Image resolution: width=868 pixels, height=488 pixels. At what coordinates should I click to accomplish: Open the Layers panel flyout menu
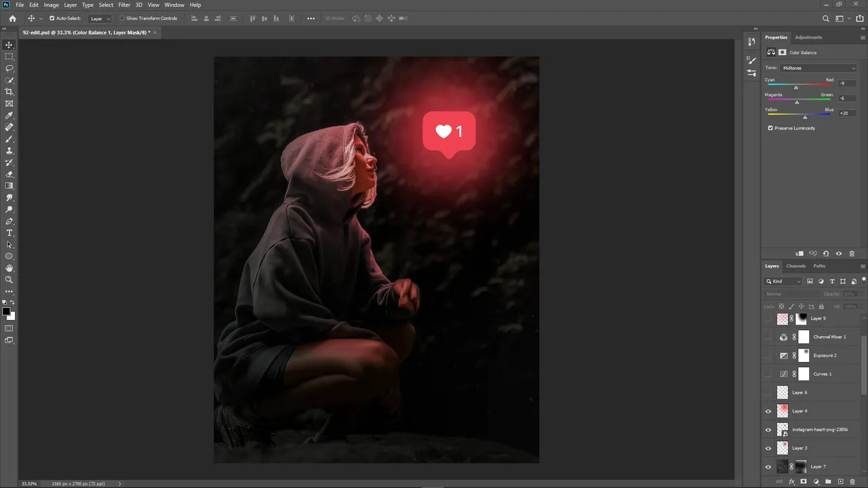863,266
